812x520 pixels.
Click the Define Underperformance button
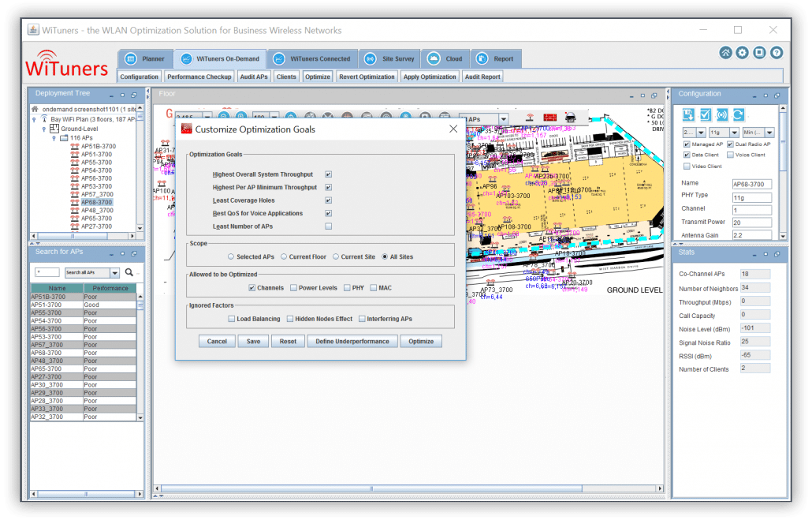click(352, 342)
